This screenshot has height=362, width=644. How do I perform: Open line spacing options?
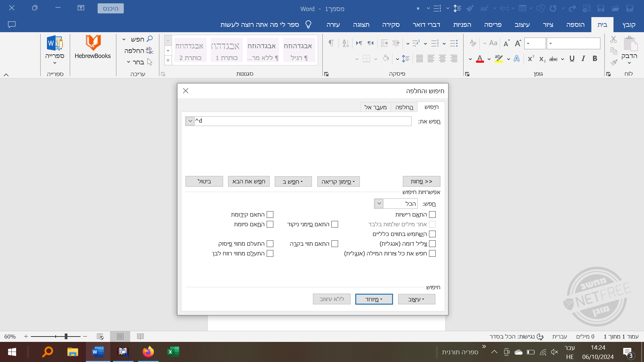coord(406,59)
